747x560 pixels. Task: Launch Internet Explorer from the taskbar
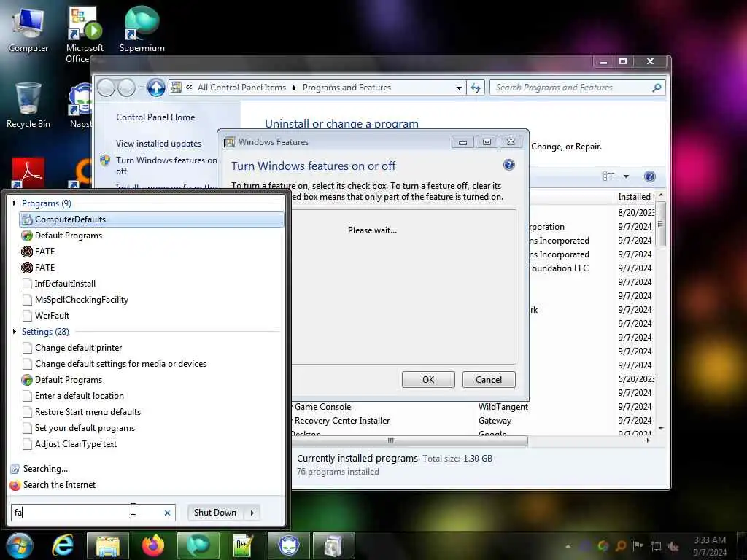63,545
